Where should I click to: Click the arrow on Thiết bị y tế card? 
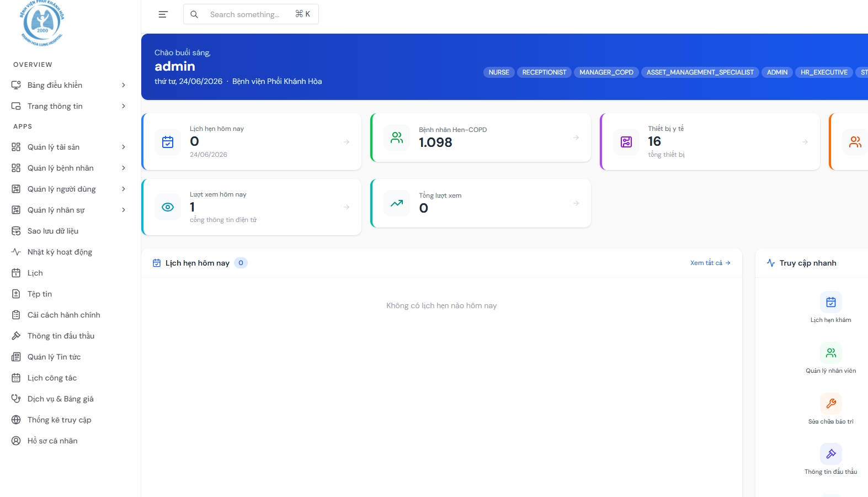(805, 142)
